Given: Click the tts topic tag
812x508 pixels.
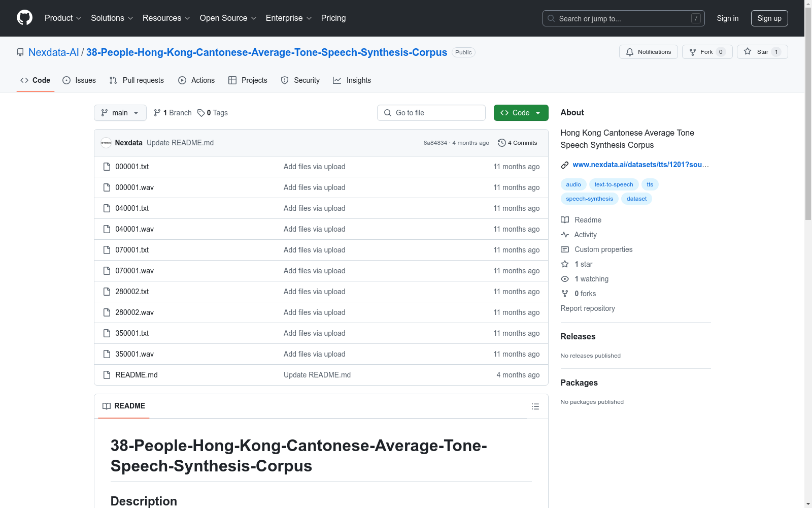Looking at the screenshot, I should tap(650, 184).
